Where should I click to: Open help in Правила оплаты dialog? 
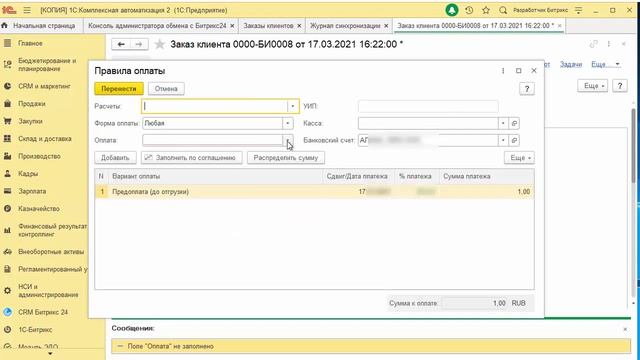pos(527,89)
